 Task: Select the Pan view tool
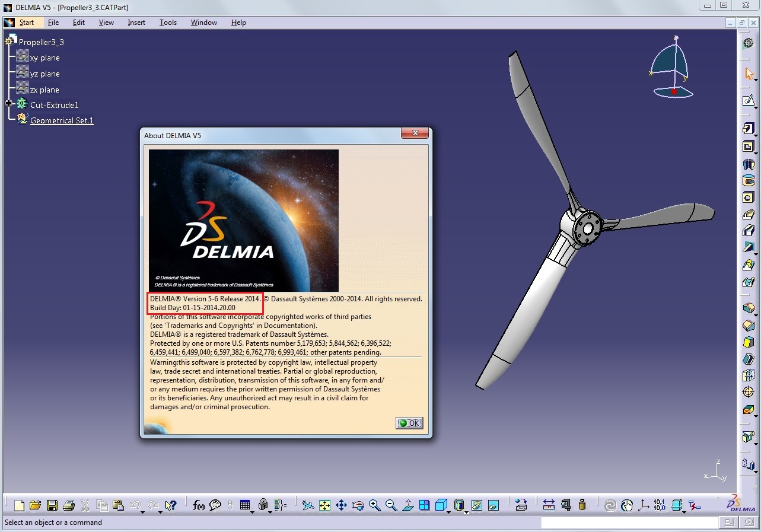pyautogui.click(x=341, y=505)
